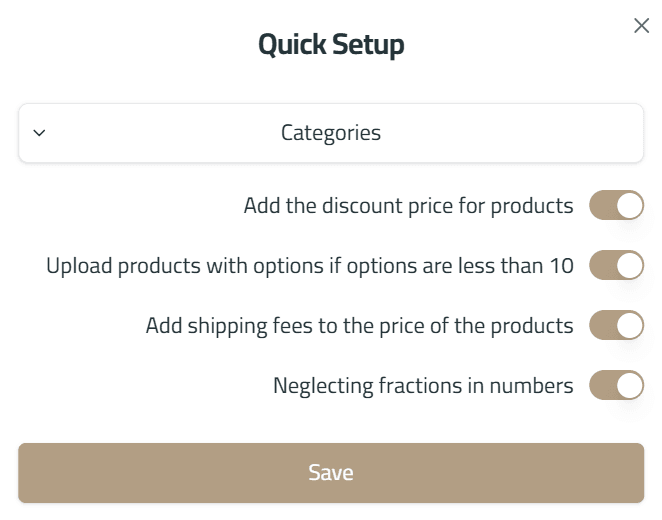Viewport: 662px width, 520px height.
Task: Click the word 'Categories' in the selector
Action: click(x=331, y=132)
